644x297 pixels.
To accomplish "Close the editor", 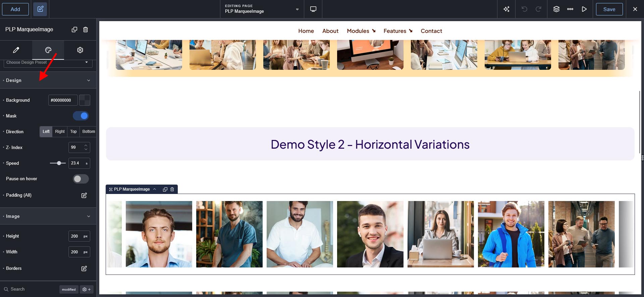I will point(635,9).
